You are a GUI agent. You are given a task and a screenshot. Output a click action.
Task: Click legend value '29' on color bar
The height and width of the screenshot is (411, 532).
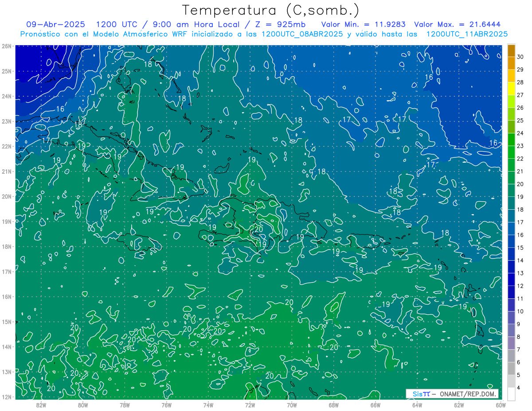(x=520, y=70)
